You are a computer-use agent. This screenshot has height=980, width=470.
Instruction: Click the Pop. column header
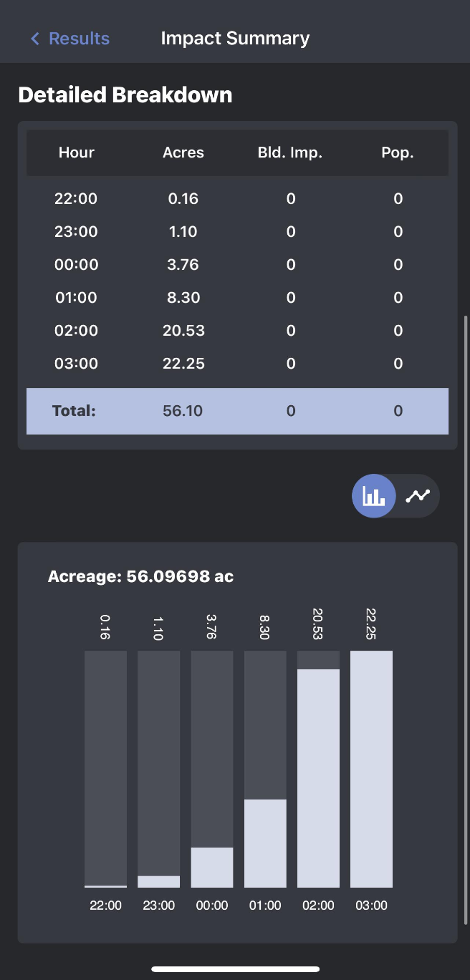398,152
